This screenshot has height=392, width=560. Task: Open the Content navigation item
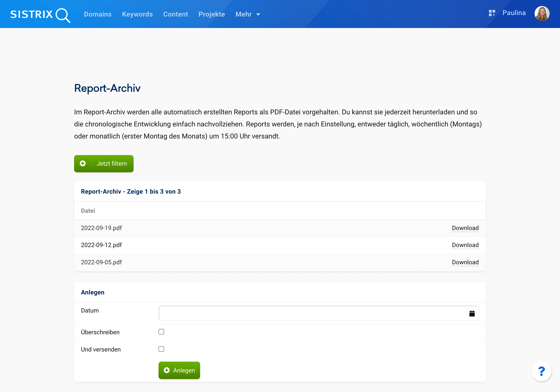coord(175,14)
